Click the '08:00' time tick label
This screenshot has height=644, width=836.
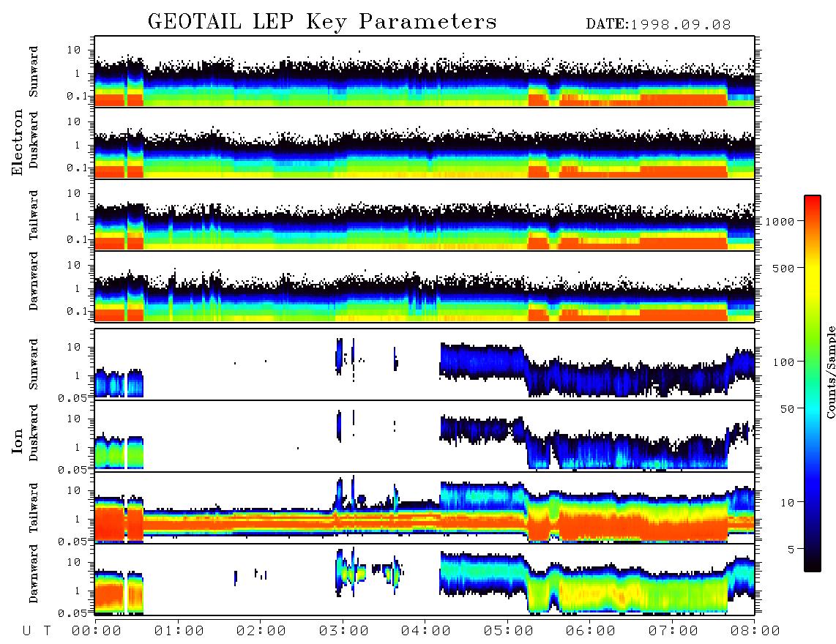(x=755, y=631)
